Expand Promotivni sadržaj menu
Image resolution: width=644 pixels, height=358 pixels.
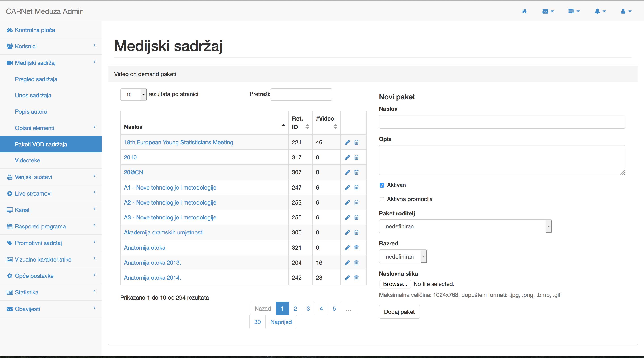click(x=51, y=243)
